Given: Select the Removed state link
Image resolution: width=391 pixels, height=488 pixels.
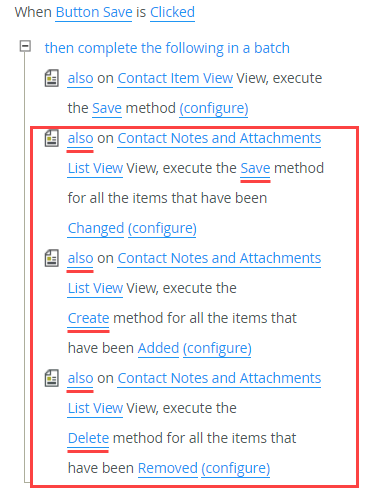Looking at the screenshot, I should 168,468.
